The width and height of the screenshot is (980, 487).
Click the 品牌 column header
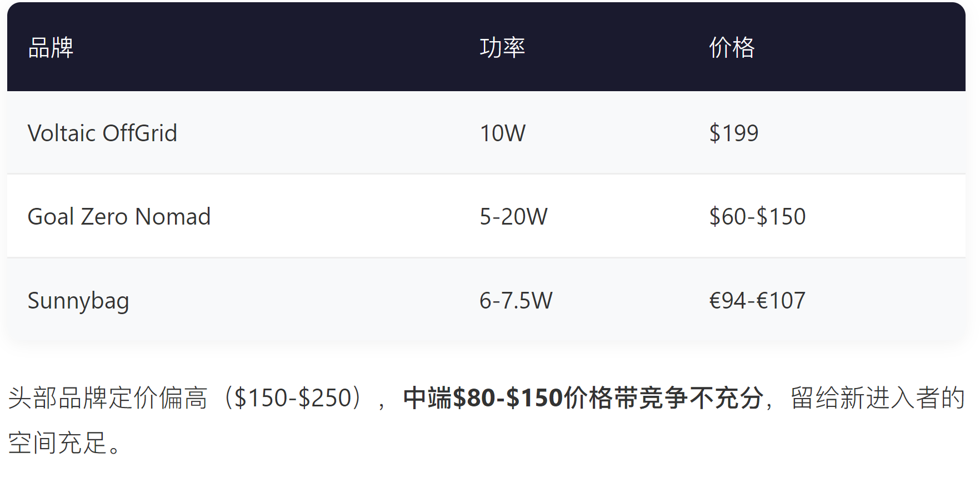pyautogui.click(x=51, y=48)
